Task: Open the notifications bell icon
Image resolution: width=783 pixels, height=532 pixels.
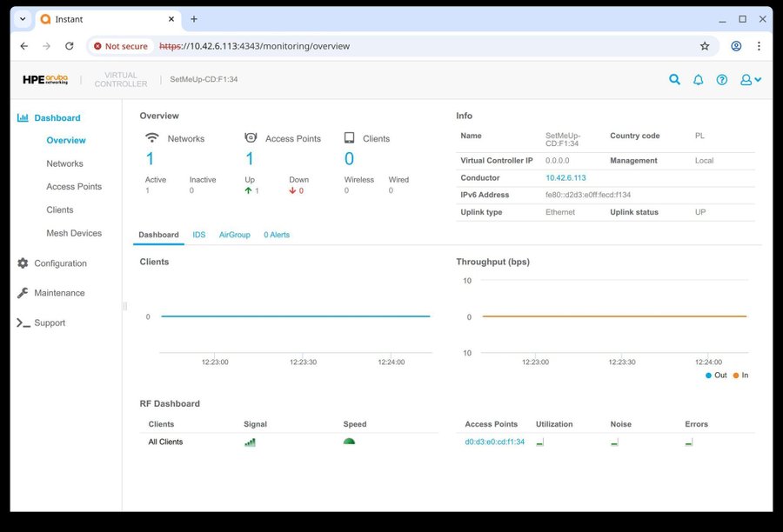Action: [698, 79]
